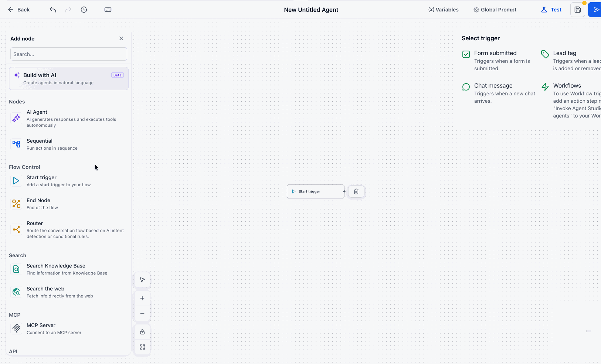Image resolution: width=601 pixels, height=364 pixels.
Task: Add the Sequential node icon
Action: 16,144
